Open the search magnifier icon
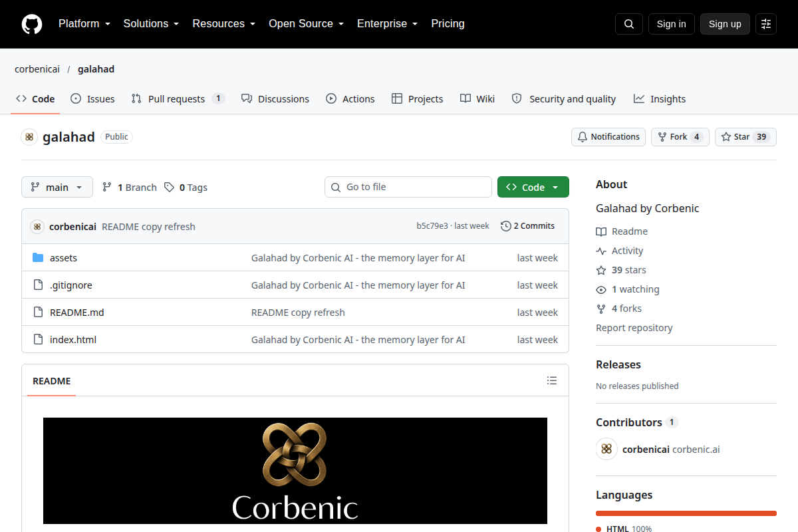This screenshot has width=798, height=532. point(629,24)
